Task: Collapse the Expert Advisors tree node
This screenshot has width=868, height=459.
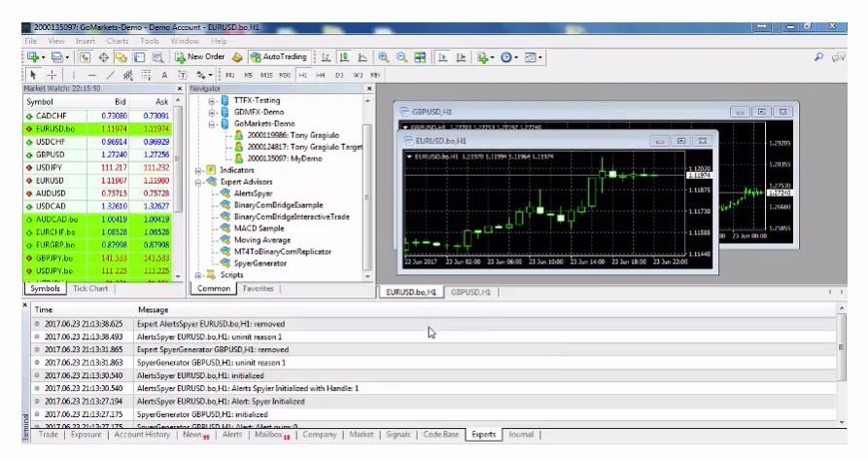Action: coord(198,181)
